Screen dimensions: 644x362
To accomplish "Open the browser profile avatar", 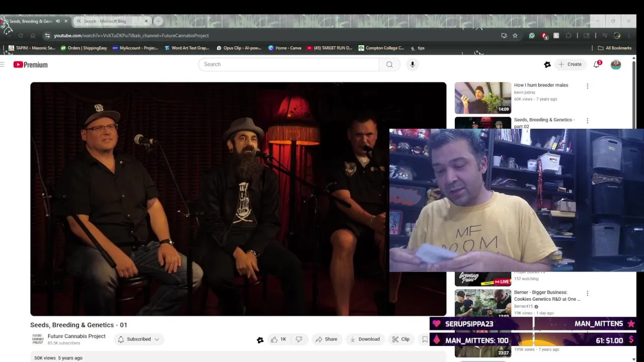I will pyautogui.click(x=617, y=36).
